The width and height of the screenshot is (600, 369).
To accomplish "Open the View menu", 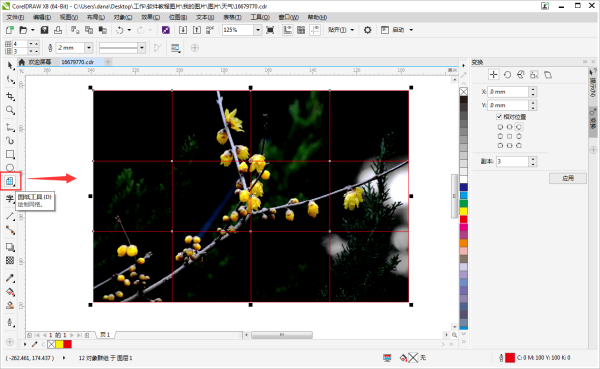I will 69,17.
